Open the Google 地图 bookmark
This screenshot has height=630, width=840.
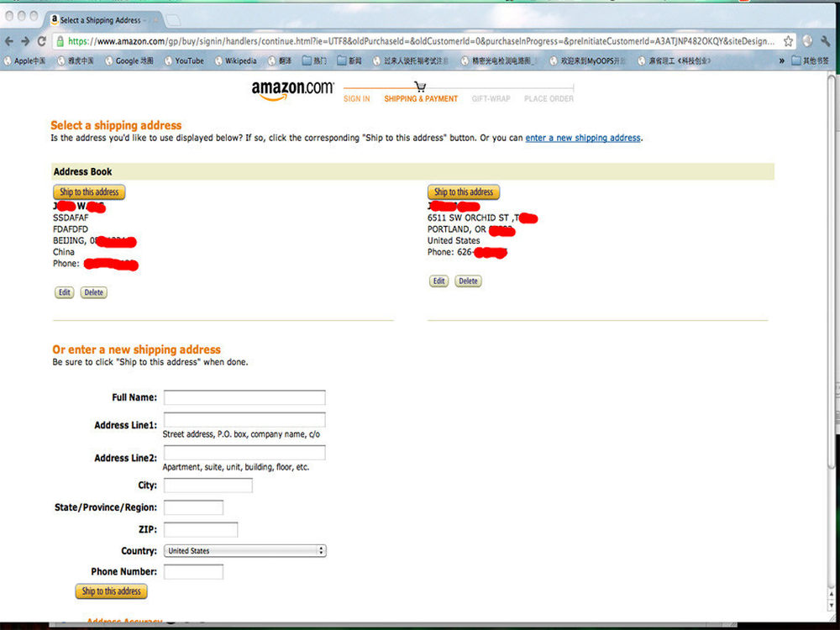(x=129, y=61)
